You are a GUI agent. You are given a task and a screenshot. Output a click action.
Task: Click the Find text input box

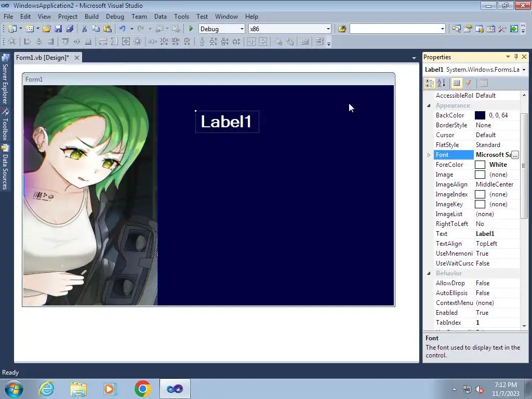coord(395,29)
